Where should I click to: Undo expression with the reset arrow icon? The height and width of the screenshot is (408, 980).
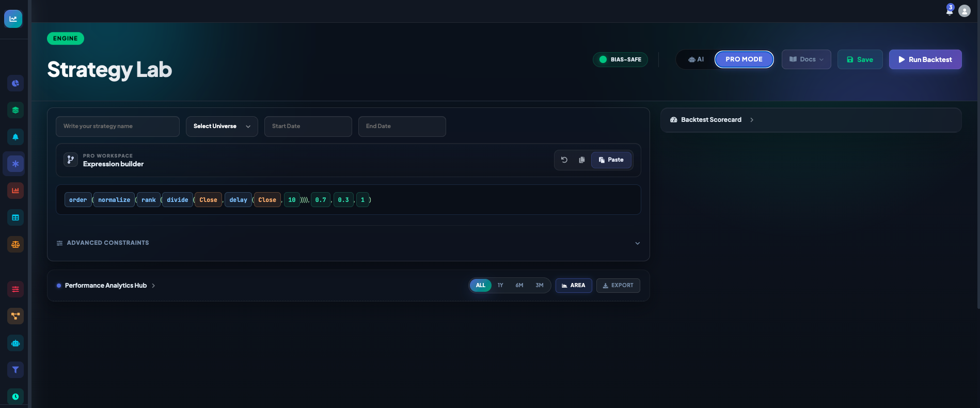point(564,160)
